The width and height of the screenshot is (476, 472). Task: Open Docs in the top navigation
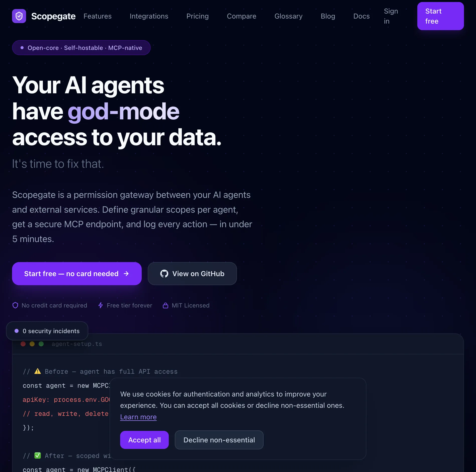click(x=361, y=16)
